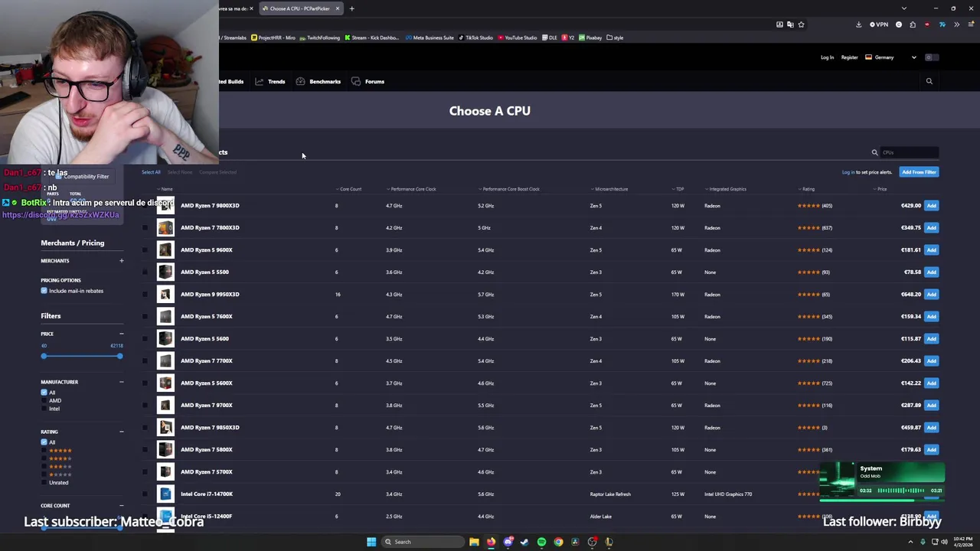Click Add for AMD Ryzen 9 9950X3D
Screen dimensions: 980x551
pos(931,294)
